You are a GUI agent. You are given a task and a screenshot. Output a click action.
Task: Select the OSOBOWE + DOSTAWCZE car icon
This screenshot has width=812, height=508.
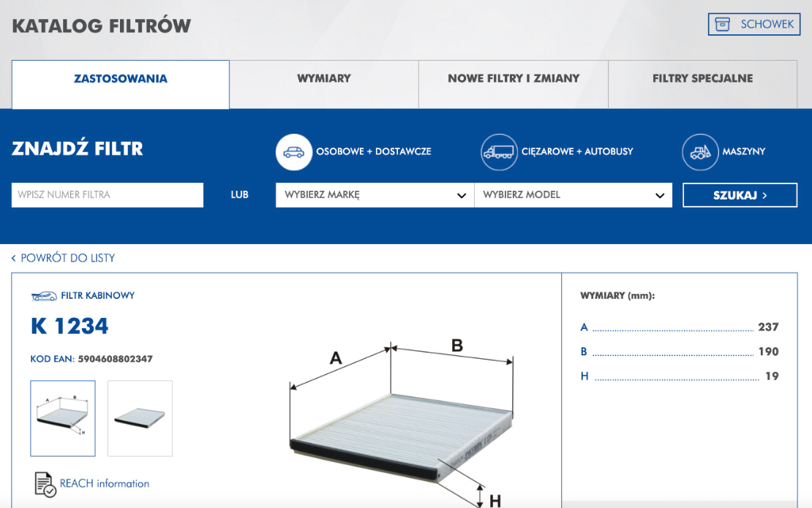pos(292,152)
